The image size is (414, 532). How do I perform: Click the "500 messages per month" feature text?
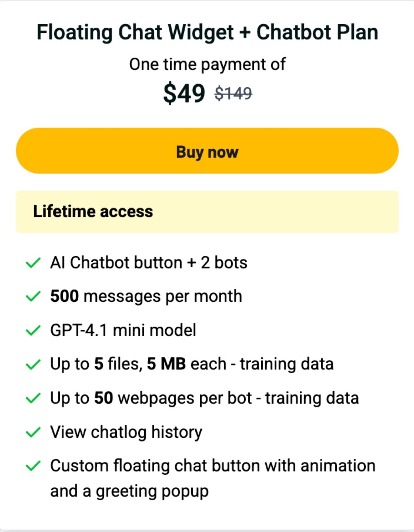pyautogui.click(x=146, y=296)
